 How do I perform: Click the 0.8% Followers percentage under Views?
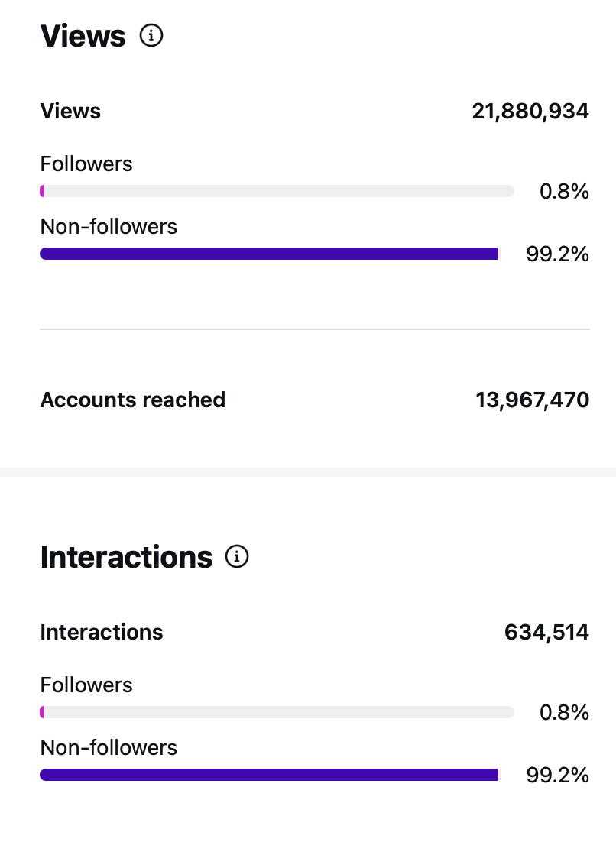tap(564, 191)
